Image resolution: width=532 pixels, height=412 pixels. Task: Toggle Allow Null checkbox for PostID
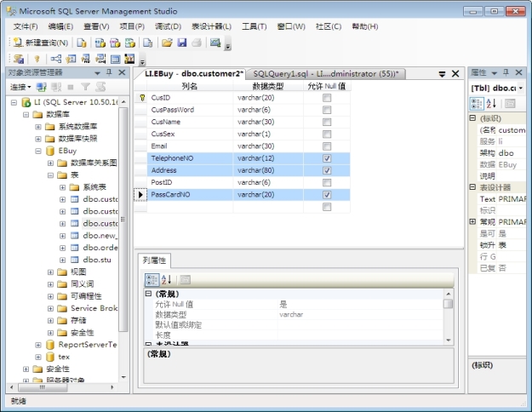tap(327, 182)
